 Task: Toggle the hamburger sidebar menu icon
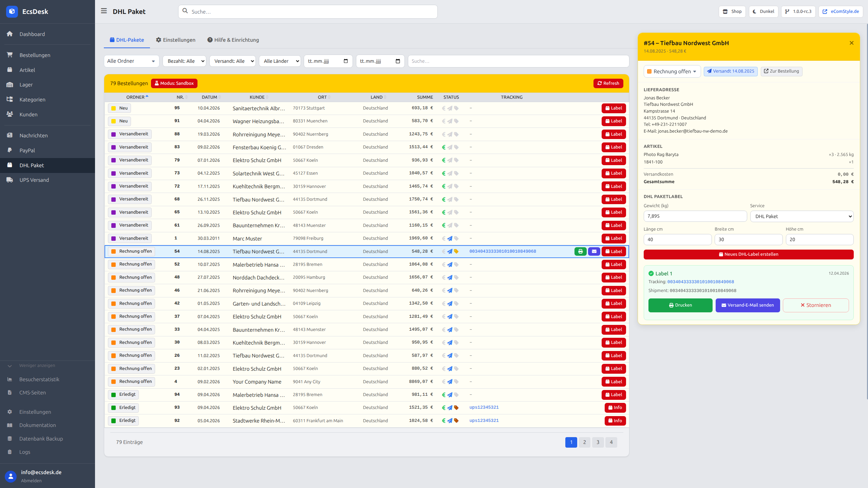coord(104,11)
